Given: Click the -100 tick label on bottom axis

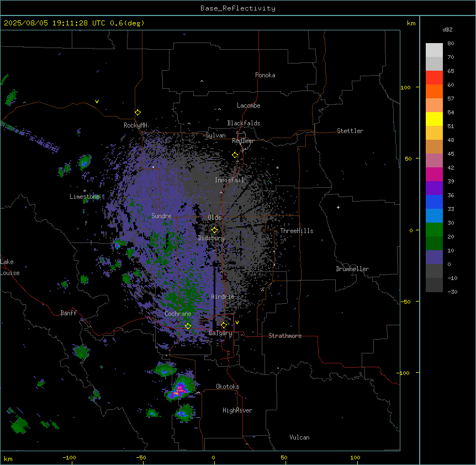Looking at the screenshot, I should coord(70,457).
